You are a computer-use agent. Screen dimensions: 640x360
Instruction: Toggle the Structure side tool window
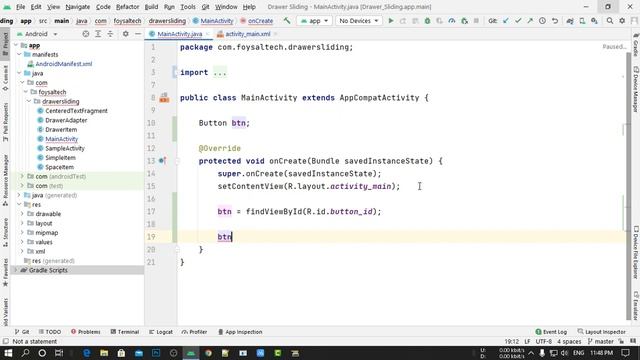(x=5, y=233)
